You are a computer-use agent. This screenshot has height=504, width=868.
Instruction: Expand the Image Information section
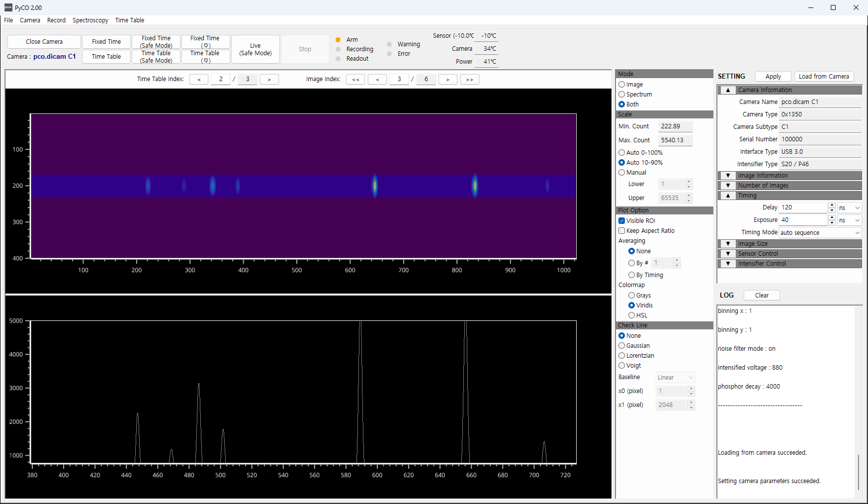pos(728,176)
